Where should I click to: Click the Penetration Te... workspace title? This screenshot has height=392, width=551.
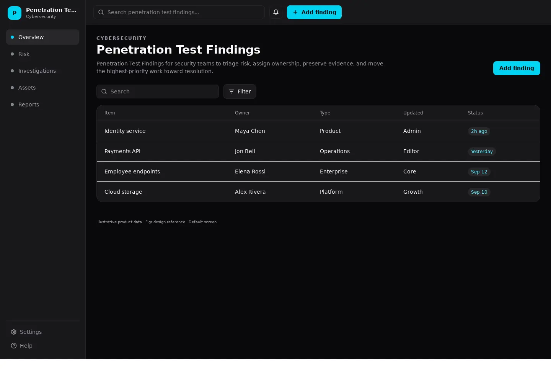(x=51, y=10)
